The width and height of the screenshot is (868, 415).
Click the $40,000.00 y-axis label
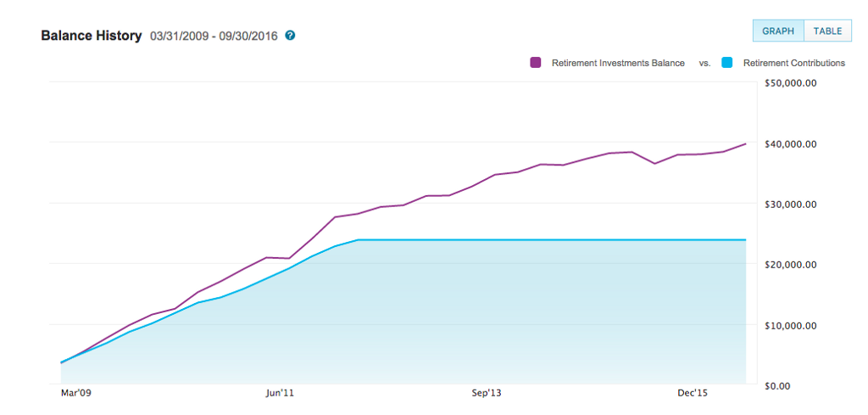pyautogui.click(x=790, y=143)
